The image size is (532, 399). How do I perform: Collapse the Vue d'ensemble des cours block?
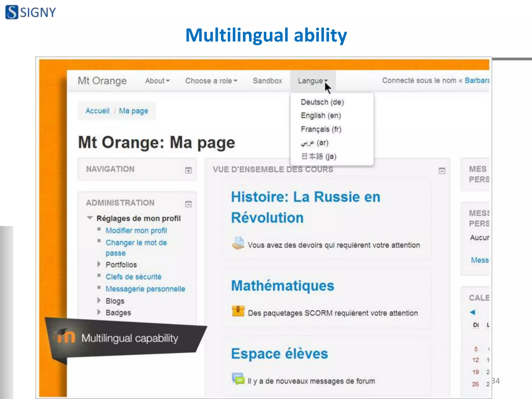click(x=442, y=171)
